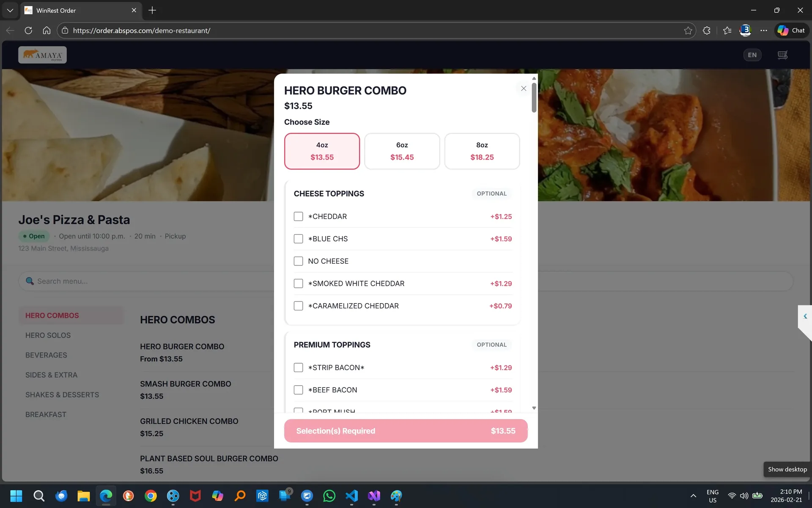This screenshot has height=508, width=812.
Task: Open Wi-Fi network tray icon
Action: (x=732, y=496)
